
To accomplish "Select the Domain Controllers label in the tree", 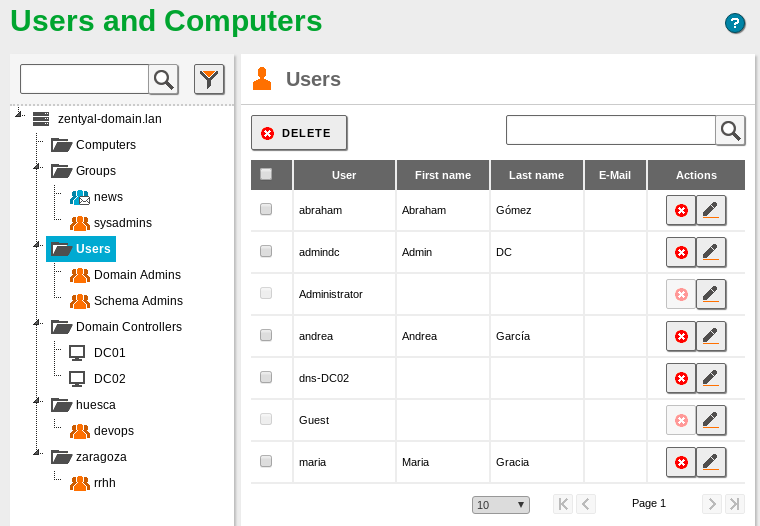I will click(128, 327).
